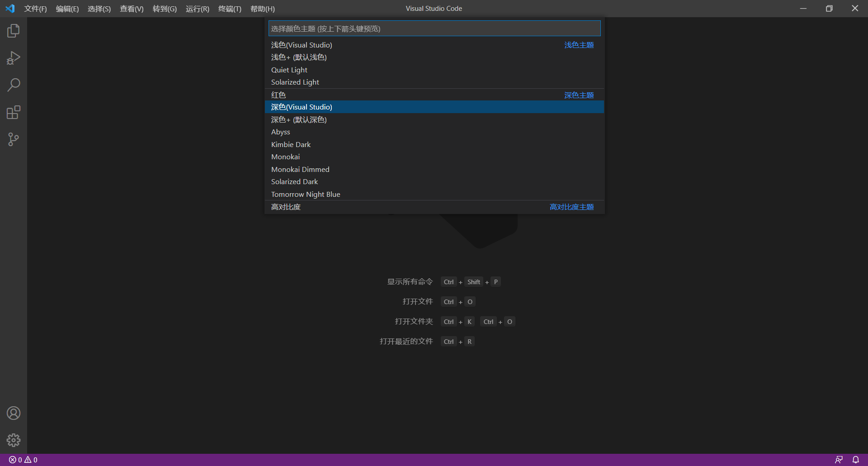Open the 文件(F) menu
868x466 pixels.
tap(35, 9)
